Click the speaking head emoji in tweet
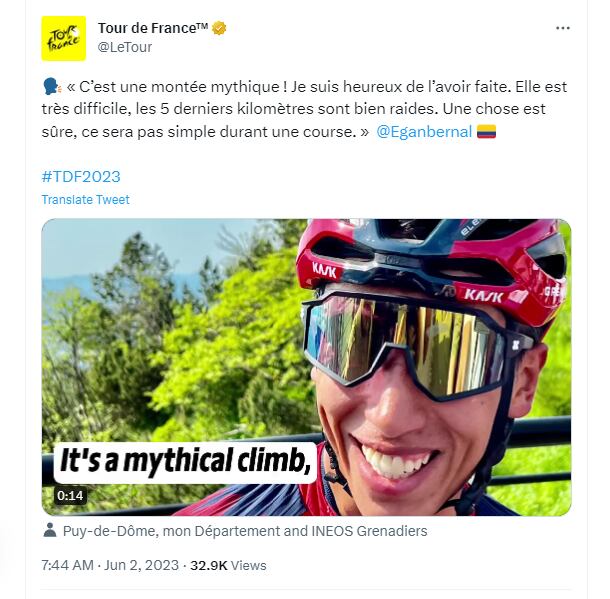Image resolution: width=610 pixels, height=599 pixels. (50, 87)
